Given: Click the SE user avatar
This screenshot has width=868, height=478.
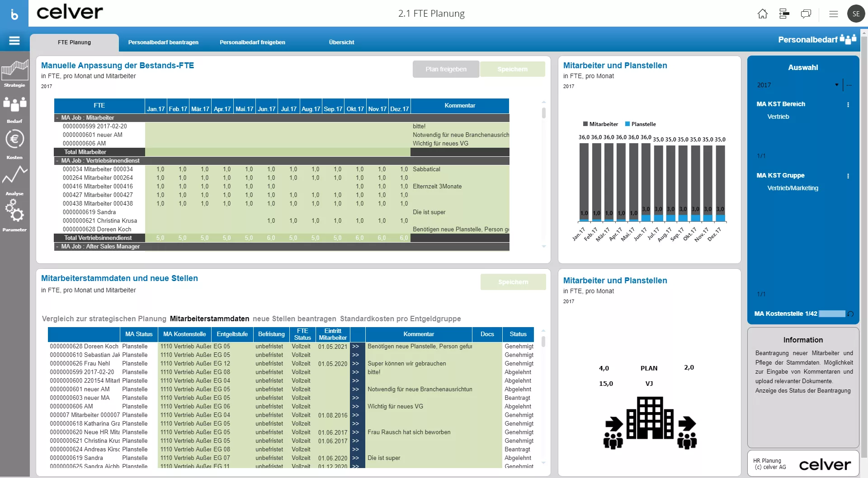Looking at the screenshot, I should [x=856, y=14].
